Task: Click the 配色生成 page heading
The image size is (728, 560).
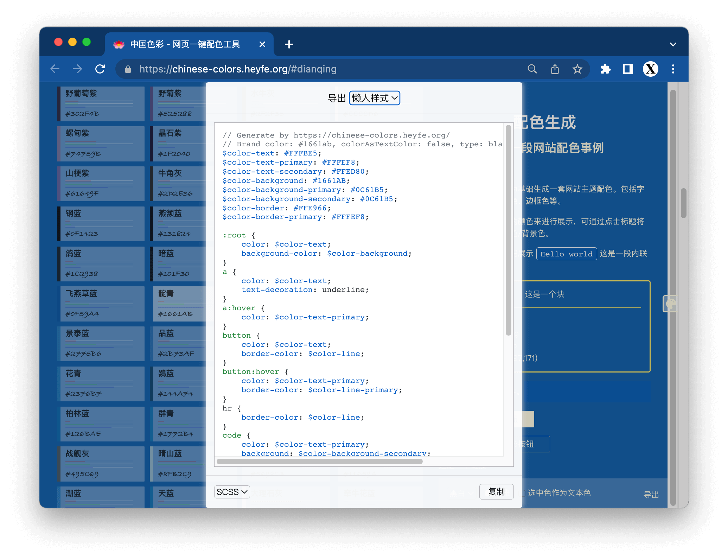Action: (x=545, y=122)
